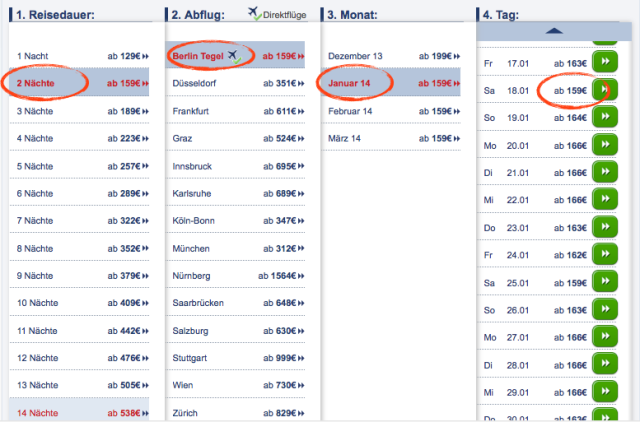Screen dimensions: 640x422
Task: Click the green arrow button for Mo 27.01
Action: tap(605, 337)
